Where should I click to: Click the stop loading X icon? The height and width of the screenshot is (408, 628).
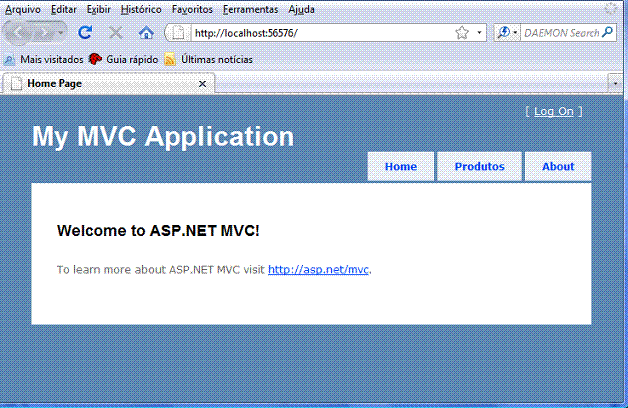click(115, 33)
